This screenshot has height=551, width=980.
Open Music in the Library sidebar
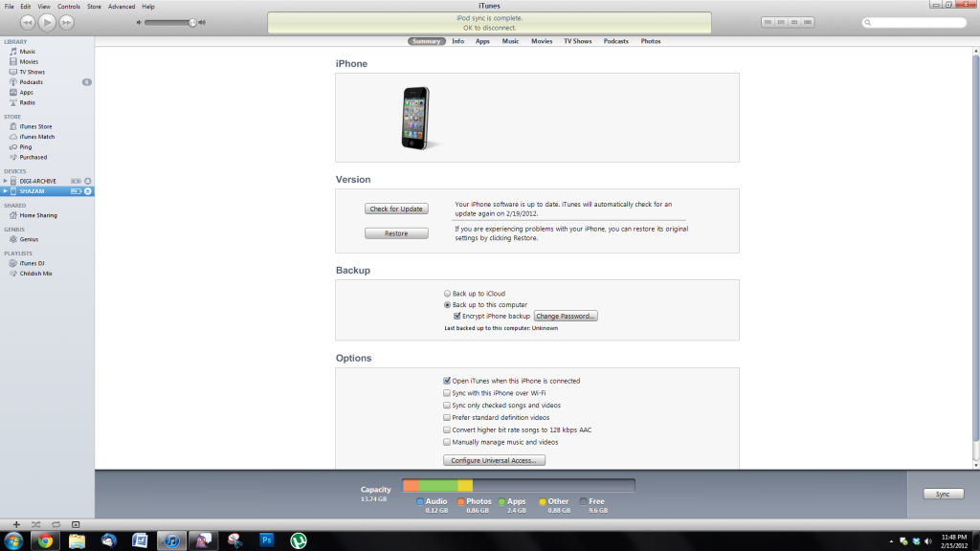[x=27, y=52]
